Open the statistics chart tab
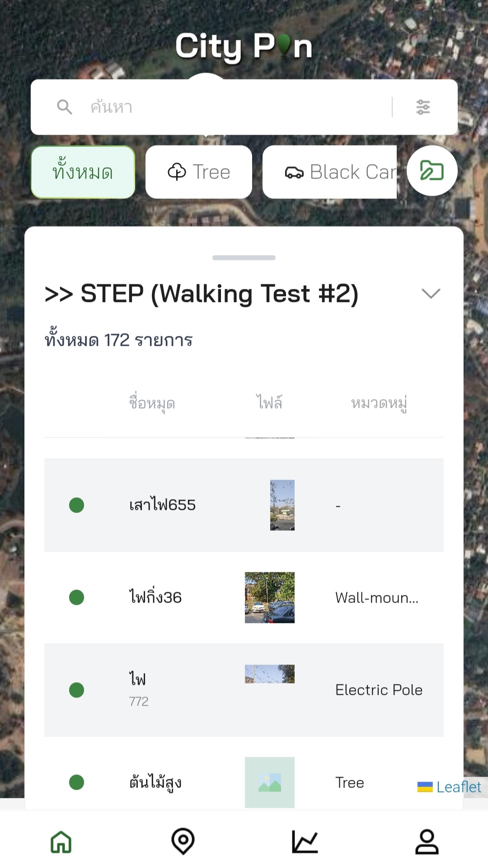The height and width of the screenshot is (868, 488). [x=305, y=842]
